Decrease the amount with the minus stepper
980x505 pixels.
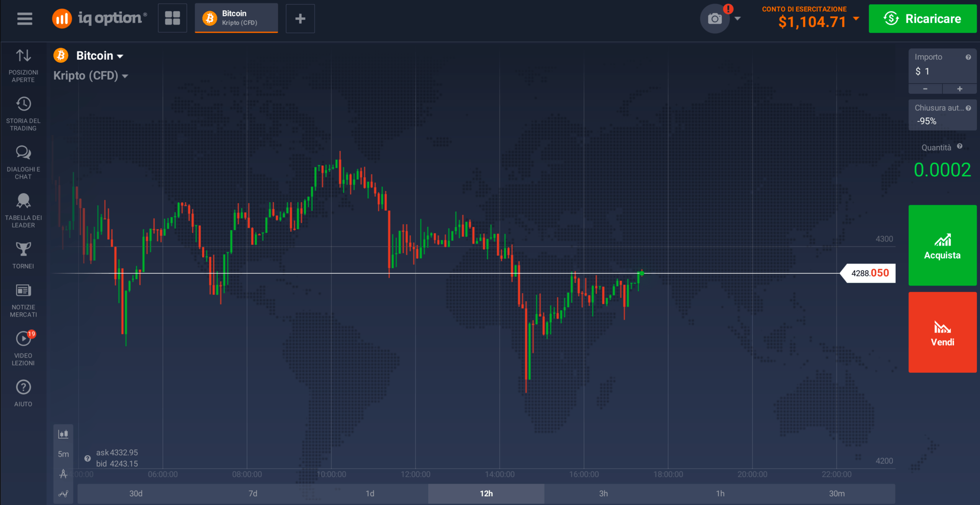[925, 89]
